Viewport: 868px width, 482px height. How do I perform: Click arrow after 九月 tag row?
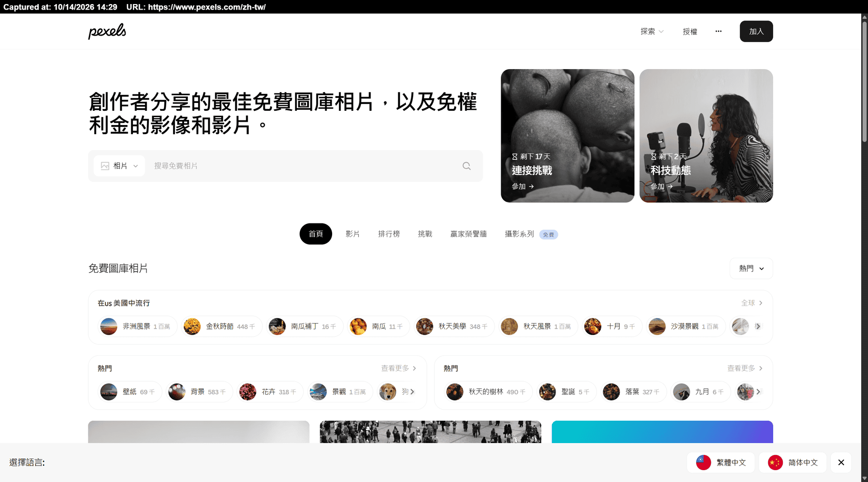tap(758, 392)
